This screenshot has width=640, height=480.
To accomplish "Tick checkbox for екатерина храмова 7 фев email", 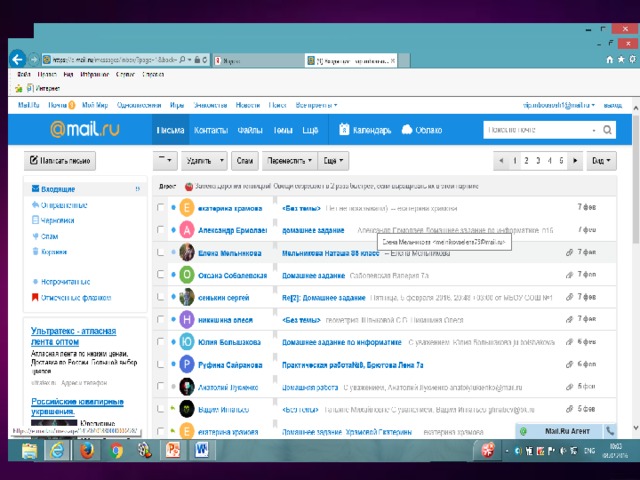I will point(160,207).
